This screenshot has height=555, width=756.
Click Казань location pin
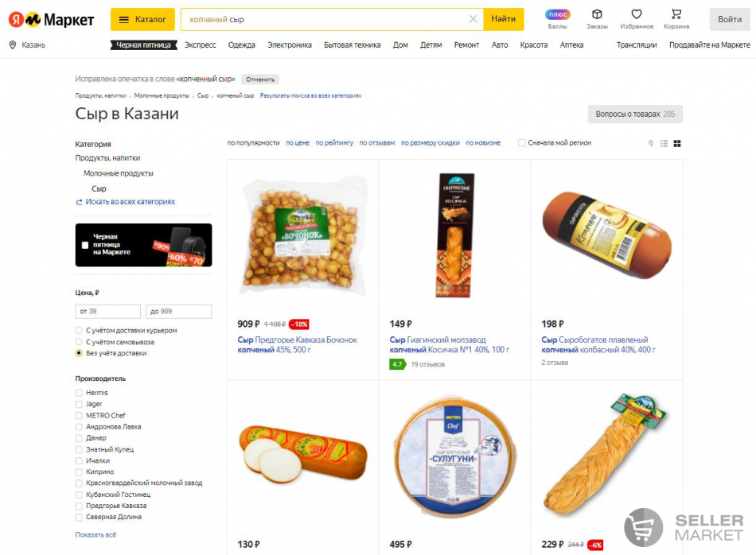(x=13, y=45)
